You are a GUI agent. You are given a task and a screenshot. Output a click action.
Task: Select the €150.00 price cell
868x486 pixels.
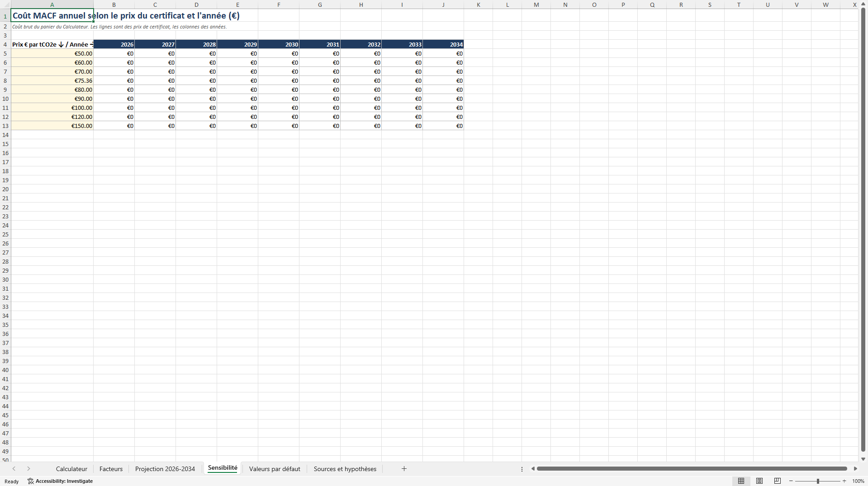[x=52, y=126]
